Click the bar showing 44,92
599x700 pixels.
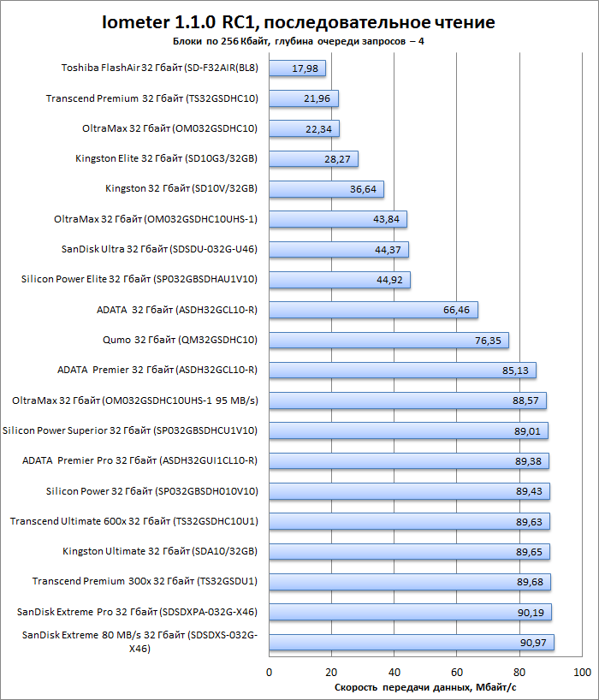[x=340, y=280]
